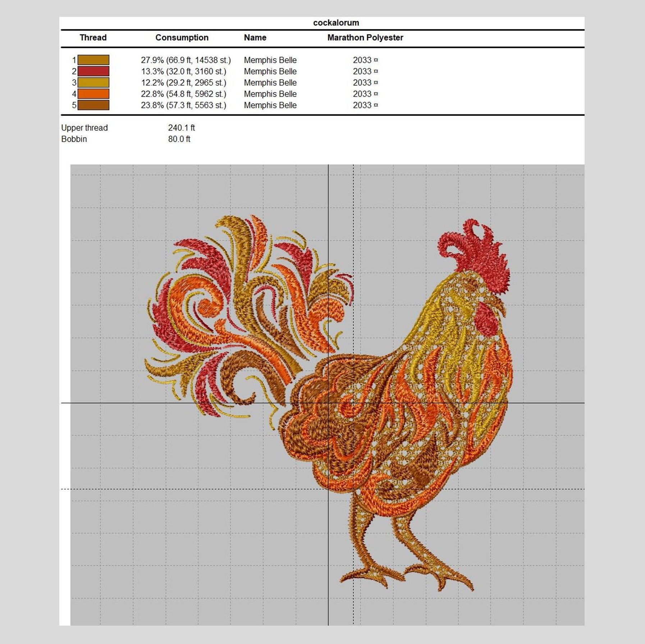Select the Name column header
The image size is (645, 644).
click(x=255, y=37)
